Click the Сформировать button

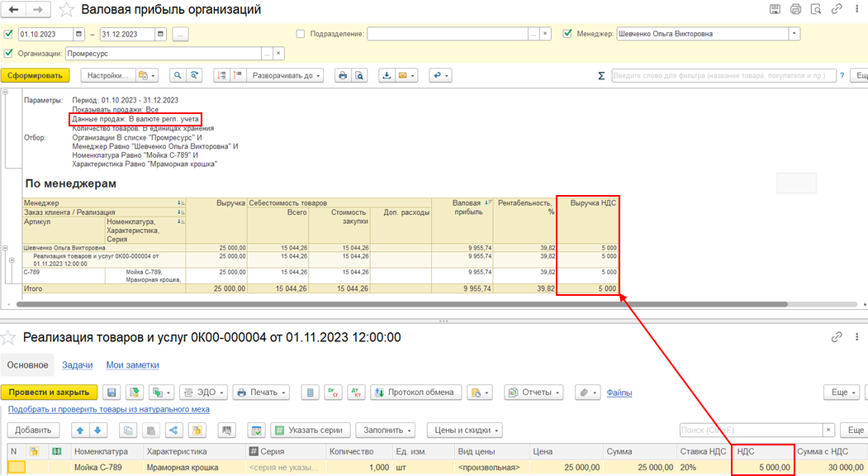coord(35,75)
